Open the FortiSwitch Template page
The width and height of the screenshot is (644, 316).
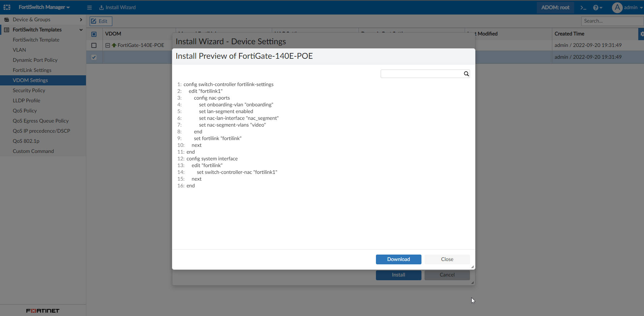point(36,40)
